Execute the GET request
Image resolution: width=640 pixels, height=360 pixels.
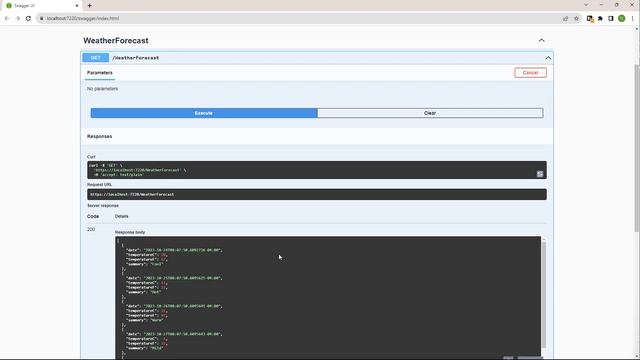click(x=204, y=113)
